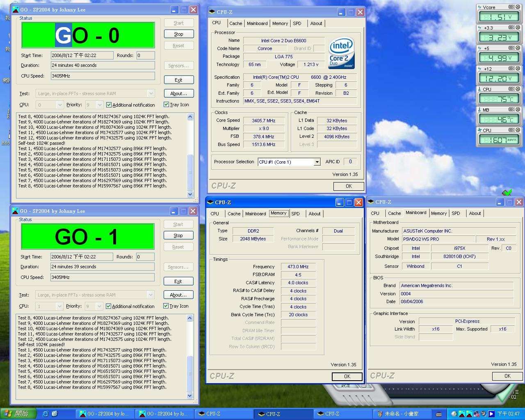Open settings icon on the CPU fan RPM widget
Screen dimensions: 525x420
511,130
